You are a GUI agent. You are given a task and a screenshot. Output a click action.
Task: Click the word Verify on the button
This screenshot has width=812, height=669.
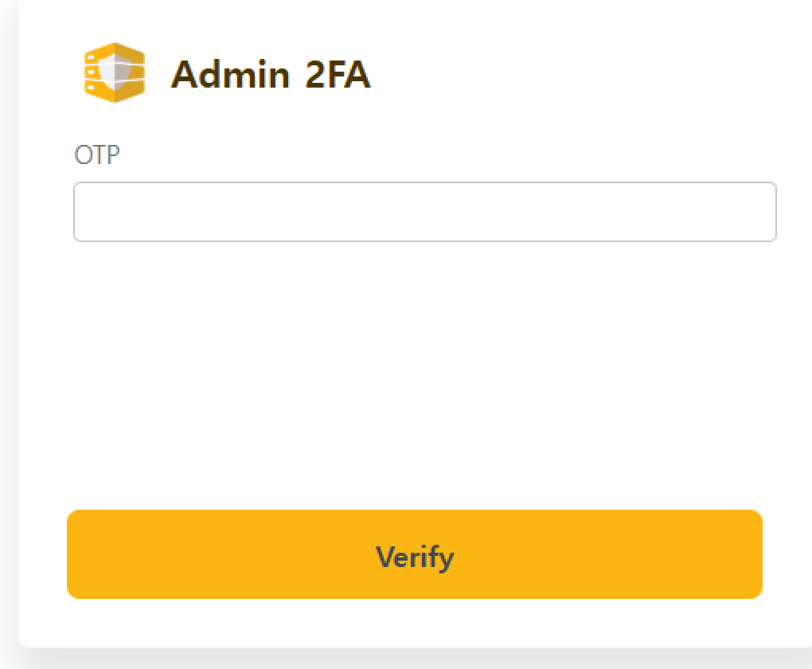[415, 557]
